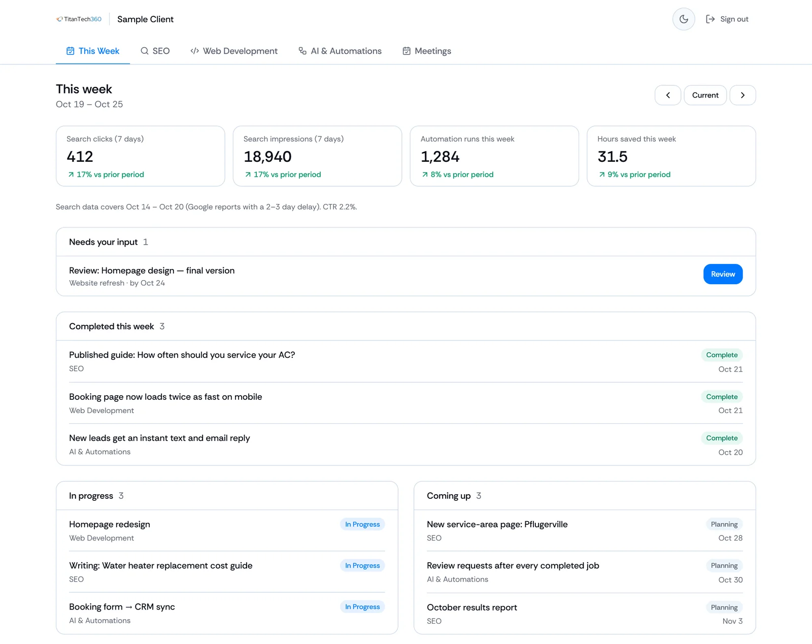The width and height of the screenshot is (812, 644).
Task: Toggle dark mode with the moon icon
Action: coord(684,19)
